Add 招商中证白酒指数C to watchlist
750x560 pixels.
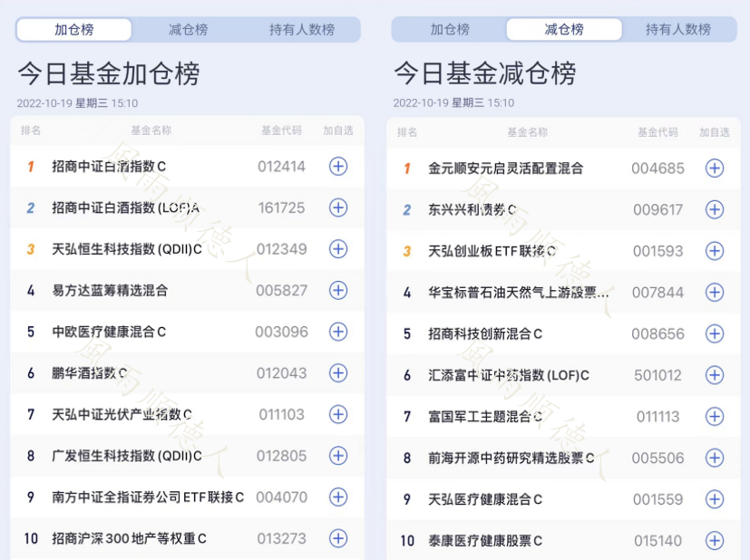338,167
